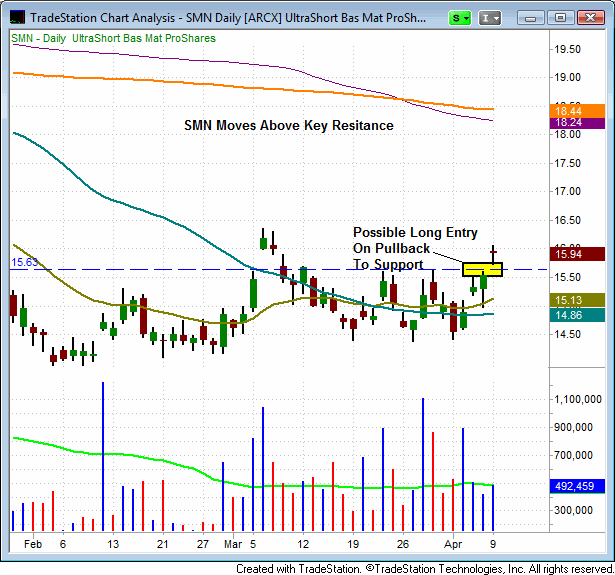Click the 19 date label on time axis

coord(353,544)
